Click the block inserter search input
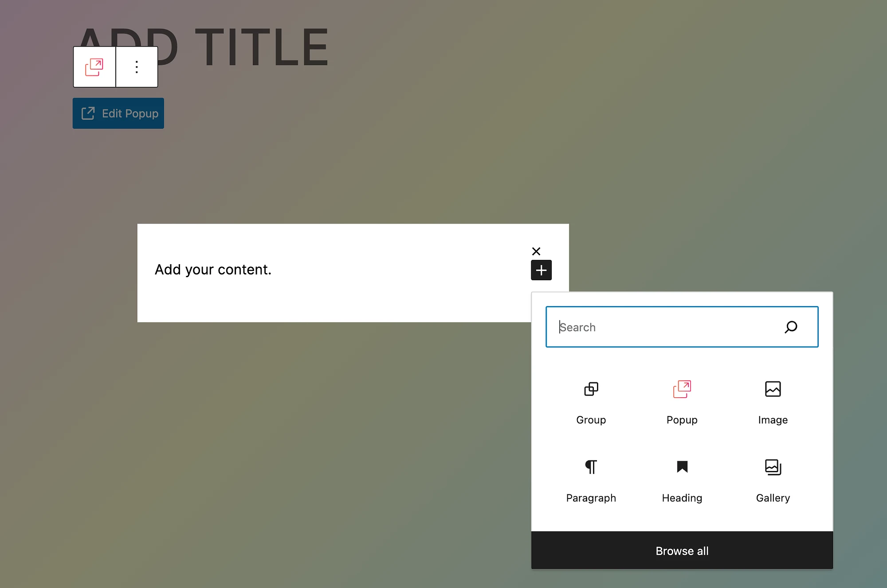 pyautogui.click(x=682, y=327)
